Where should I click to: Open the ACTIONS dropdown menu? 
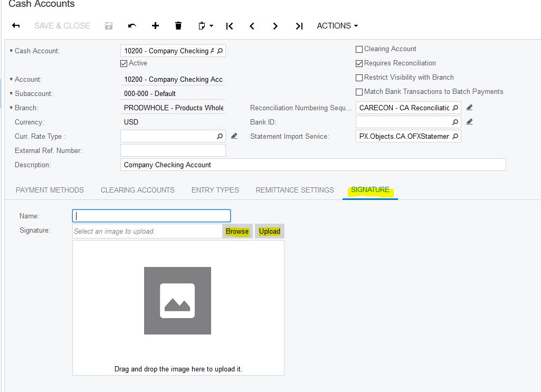(337, 26)
